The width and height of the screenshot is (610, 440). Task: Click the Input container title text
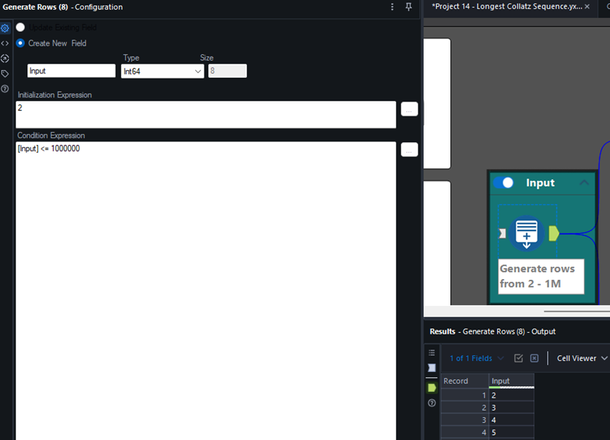coord(540,182)
